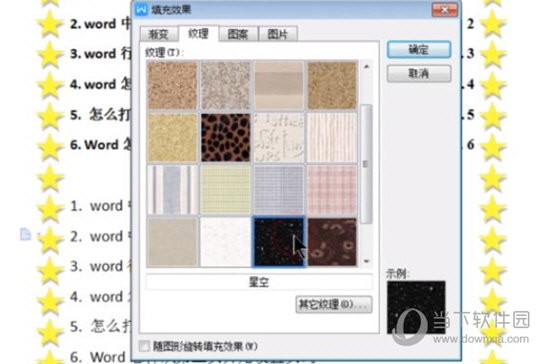Click the texture list scrollbar thumb
The width and height of the screenshot is (550, 364).
pos(366,164)
